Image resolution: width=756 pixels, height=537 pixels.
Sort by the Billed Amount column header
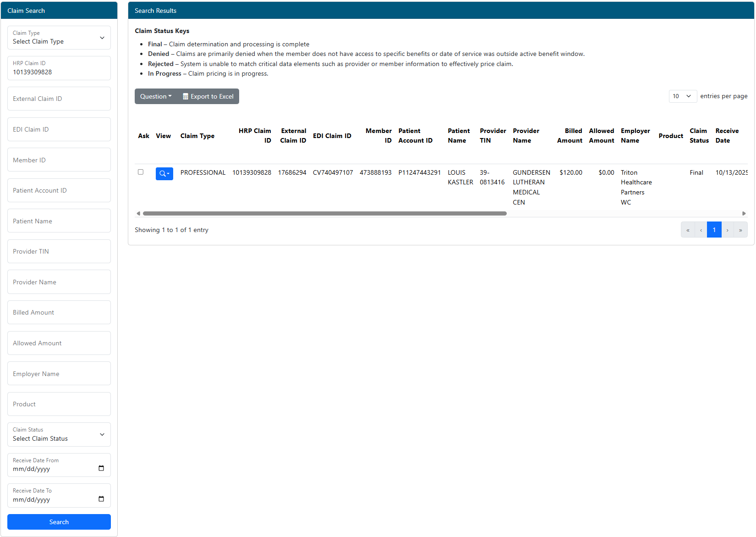(x=570, y=136)
